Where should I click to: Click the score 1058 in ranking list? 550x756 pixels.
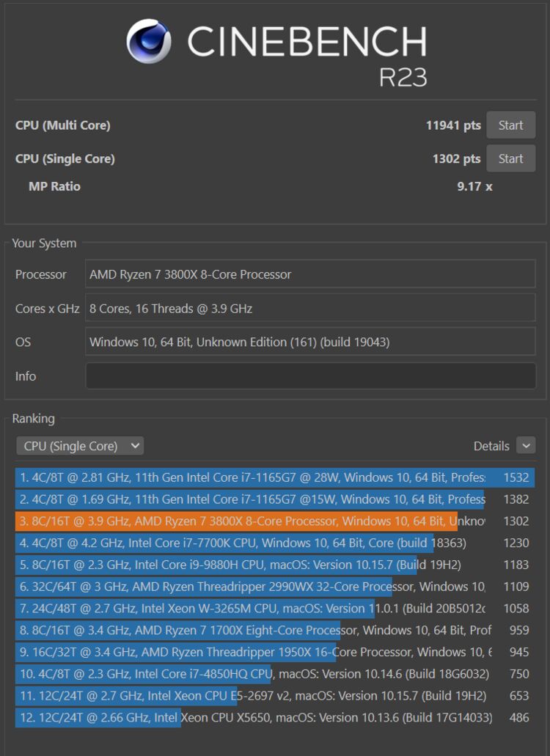click(516, 609)
